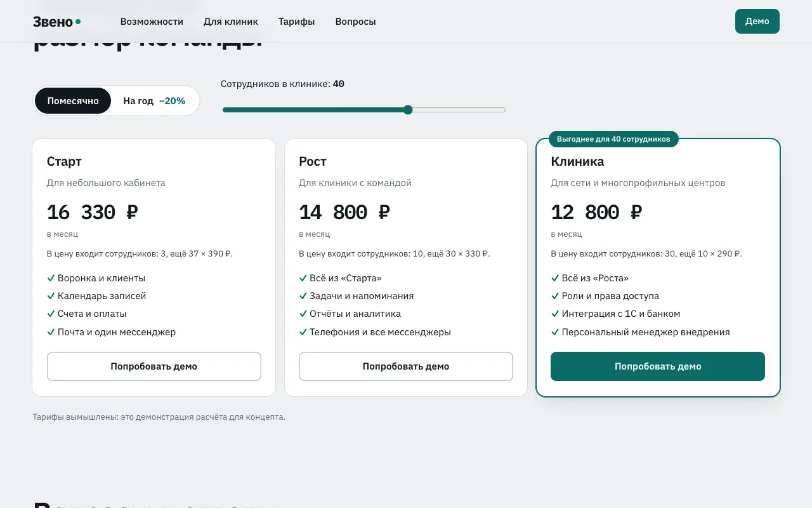Click checkmark beside Телефония и все мессенджеры

pos(303,332)
